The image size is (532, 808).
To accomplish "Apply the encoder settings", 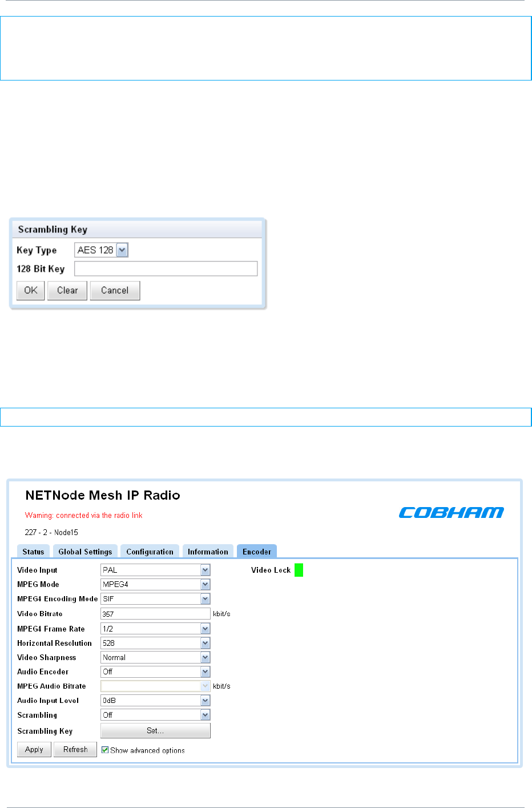I will click(34, 749).
